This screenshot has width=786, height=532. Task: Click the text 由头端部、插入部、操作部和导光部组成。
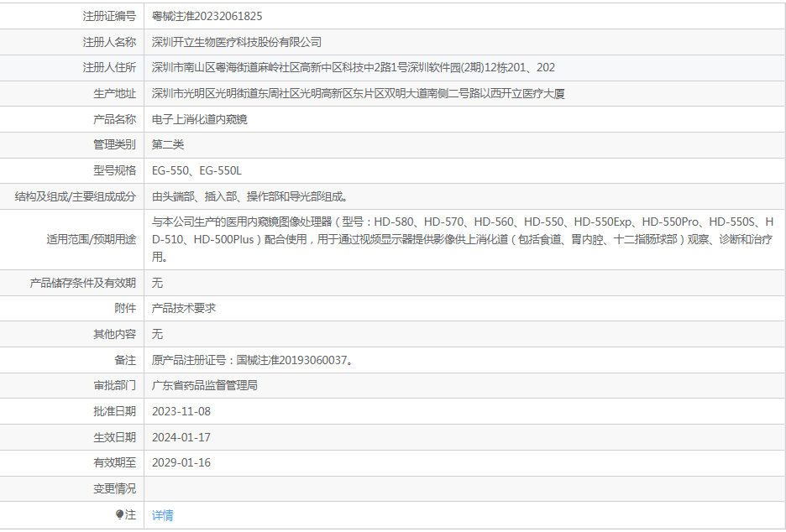(x=250, y=197)
